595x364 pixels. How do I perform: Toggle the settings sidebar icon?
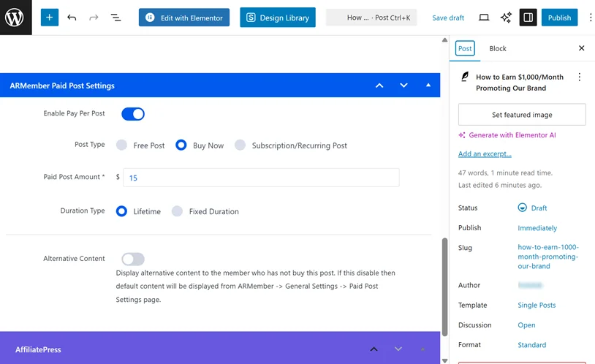(x=528, y=18)
